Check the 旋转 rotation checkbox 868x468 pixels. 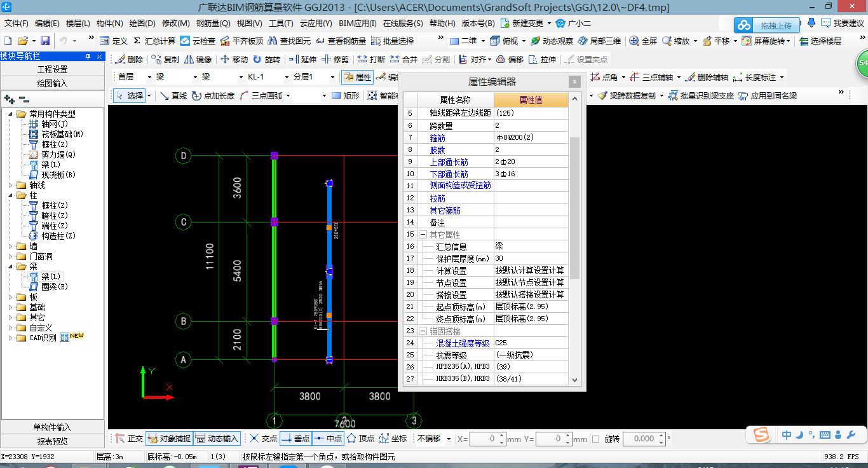click(x=595, y=439)
